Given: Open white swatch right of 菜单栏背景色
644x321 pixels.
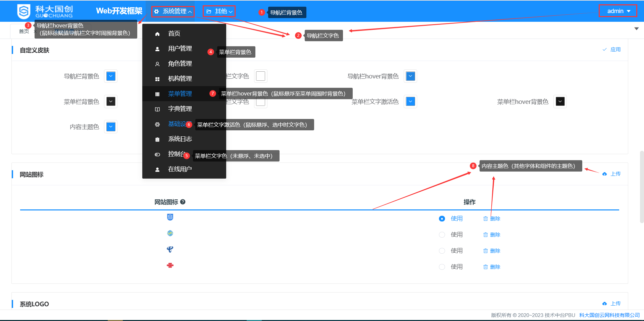Looking at the screenshot, I should coord(260,101).
